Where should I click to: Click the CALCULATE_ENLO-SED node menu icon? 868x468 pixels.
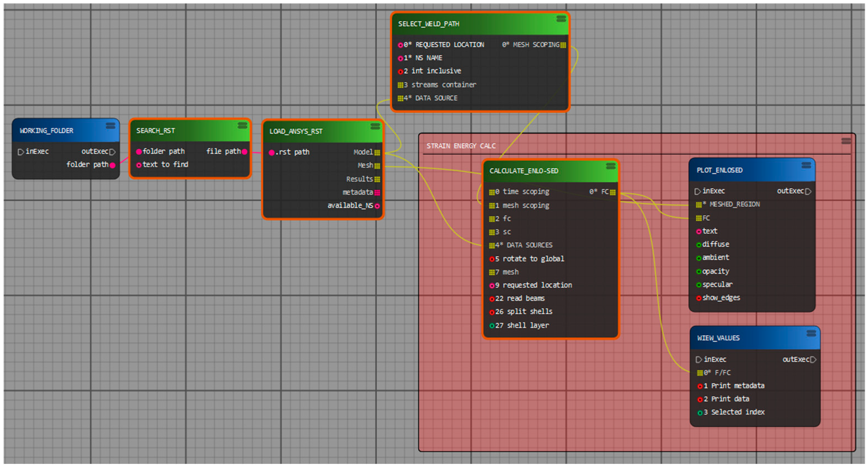pyautogui.click(x=611, y=166)
